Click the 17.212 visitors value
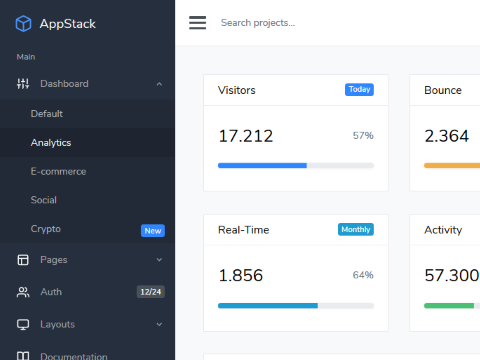The height and width of the screenshot is (360, 480). click(246, 136)
